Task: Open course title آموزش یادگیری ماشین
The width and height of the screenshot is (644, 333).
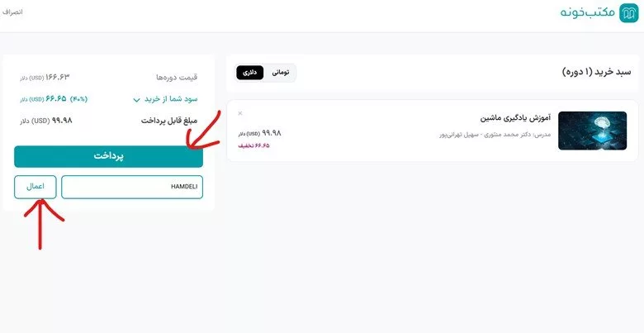Action: (515, 118)
